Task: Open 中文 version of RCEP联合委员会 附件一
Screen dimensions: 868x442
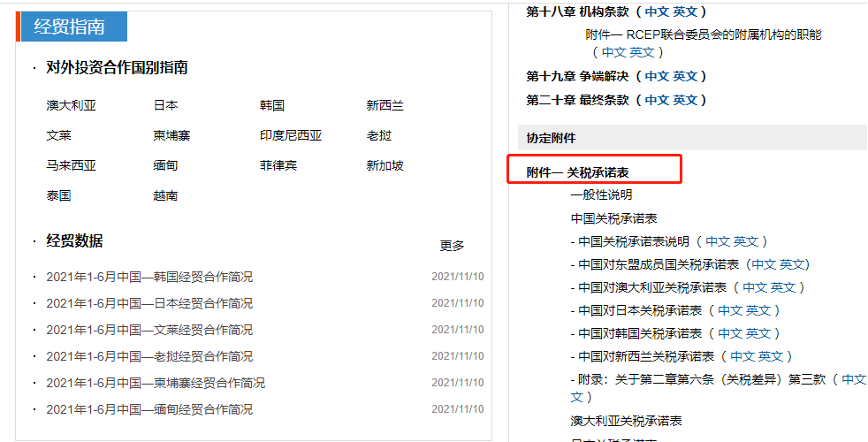Action: click(614, 52)
